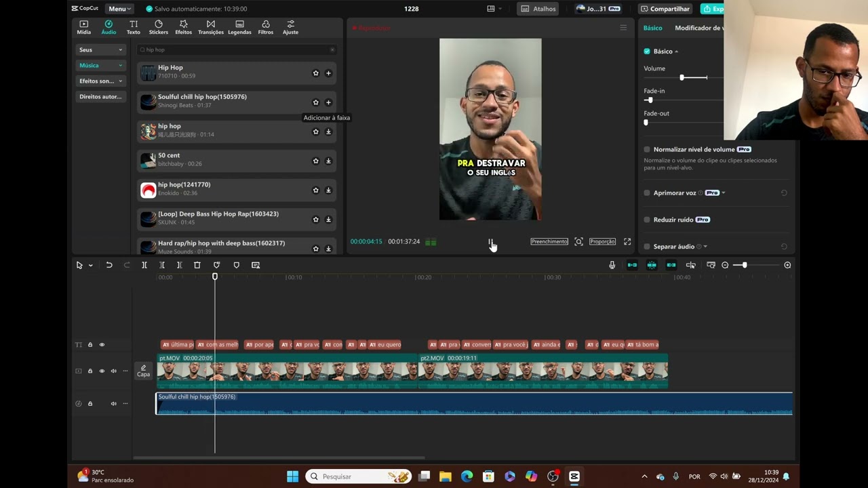Favorite Soulful chill hip hop track

coord(315,102)
